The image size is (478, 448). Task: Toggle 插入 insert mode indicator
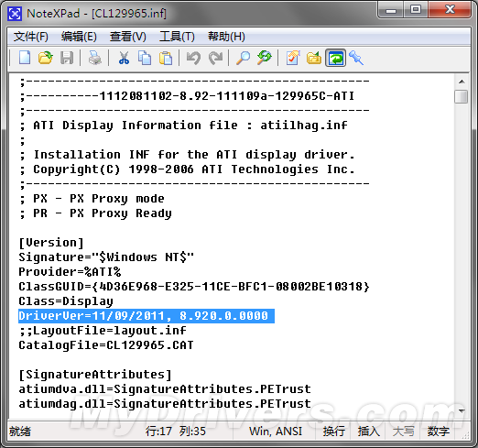pyautogui.click(x=369, y=432)
